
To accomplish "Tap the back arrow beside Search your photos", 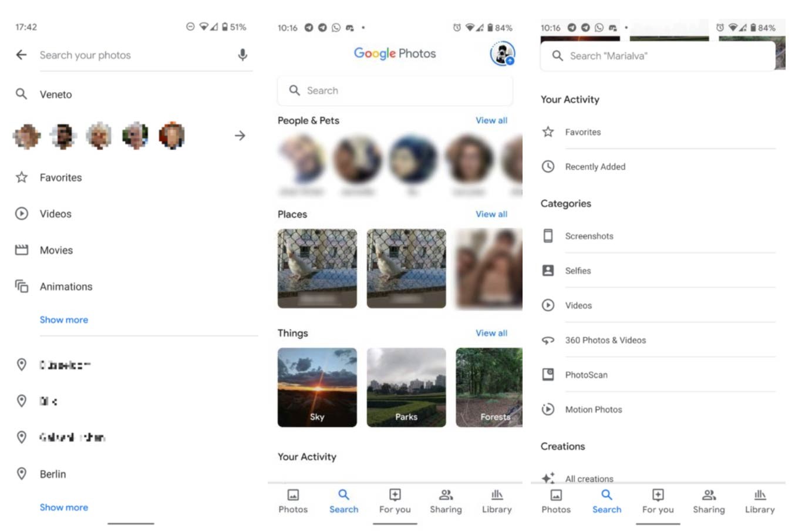I will click(22, 55).
